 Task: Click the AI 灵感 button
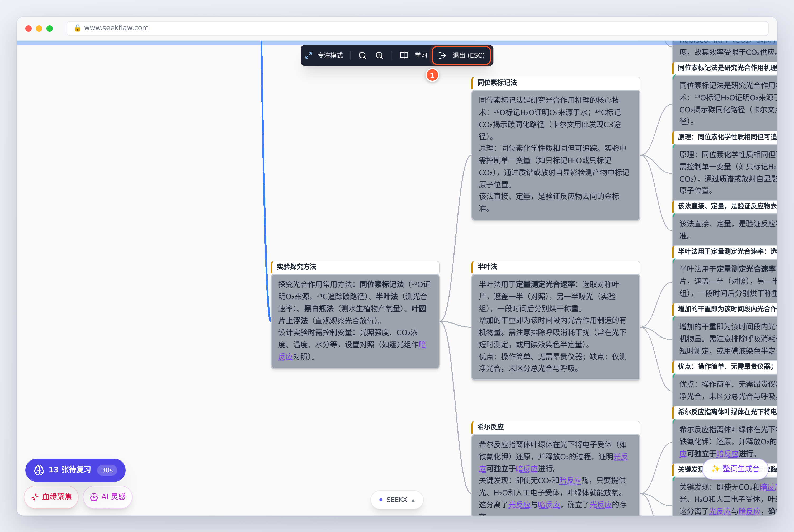(107, 497)
